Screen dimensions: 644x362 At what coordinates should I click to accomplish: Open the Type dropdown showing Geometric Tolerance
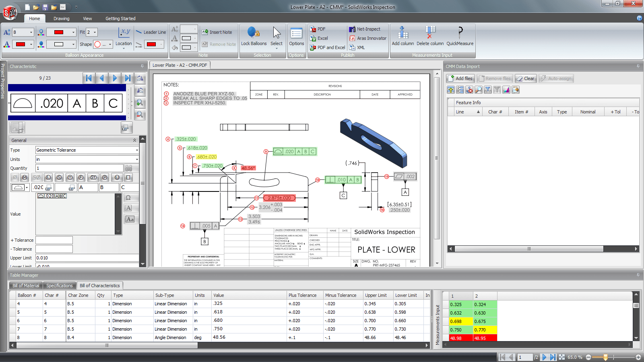[137, 150]
